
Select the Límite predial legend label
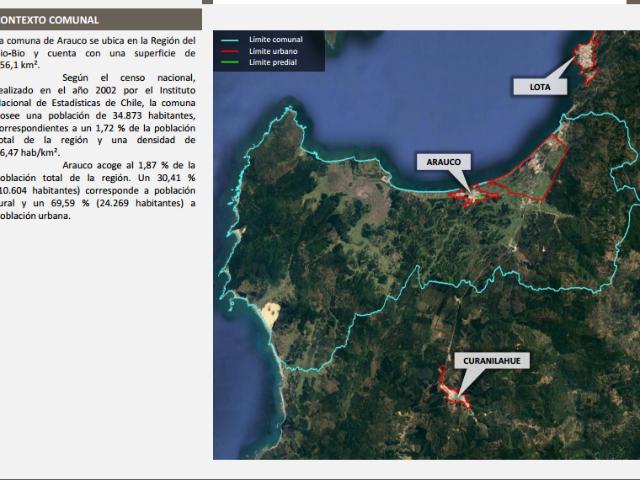273,61
